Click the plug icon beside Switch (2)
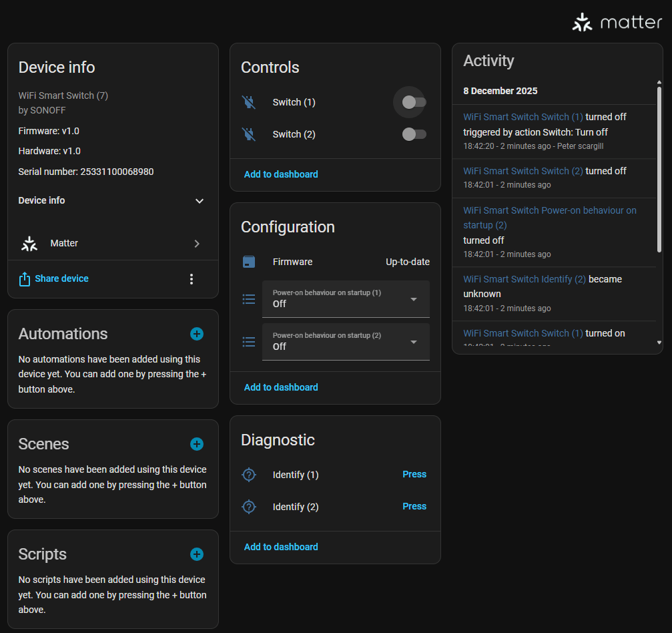672x633 pixels. point(249,134)
